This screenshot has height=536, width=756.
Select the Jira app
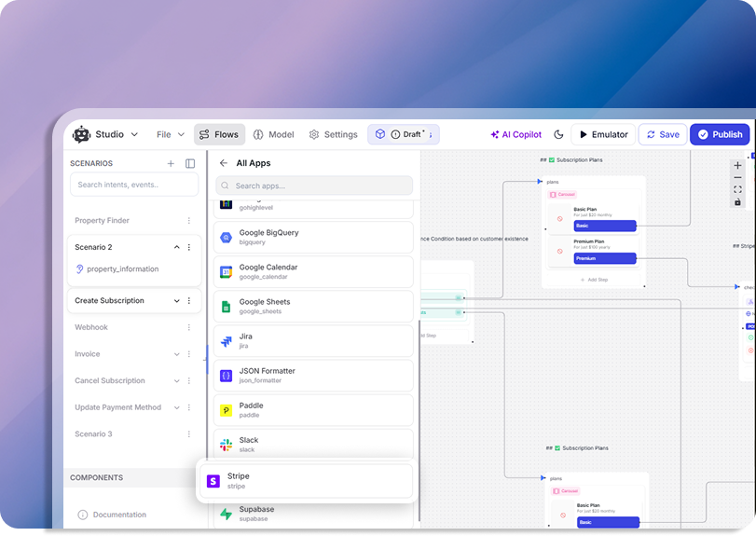313,341
